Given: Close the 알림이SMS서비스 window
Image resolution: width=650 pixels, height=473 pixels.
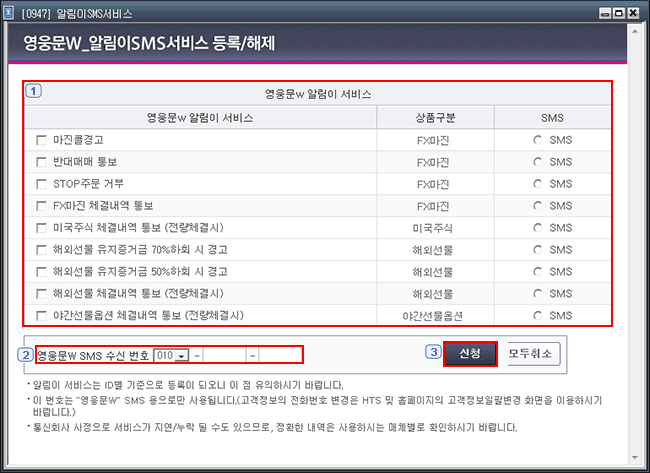Looking at the screenshot, I should coord(633,14).
